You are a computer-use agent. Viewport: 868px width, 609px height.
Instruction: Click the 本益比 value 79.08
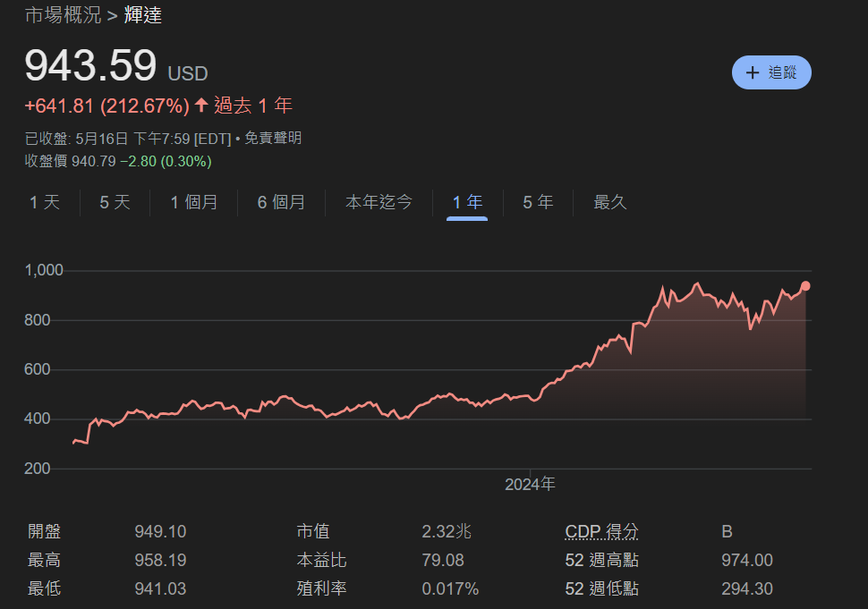pyautogui.click(x=442, y=560)
